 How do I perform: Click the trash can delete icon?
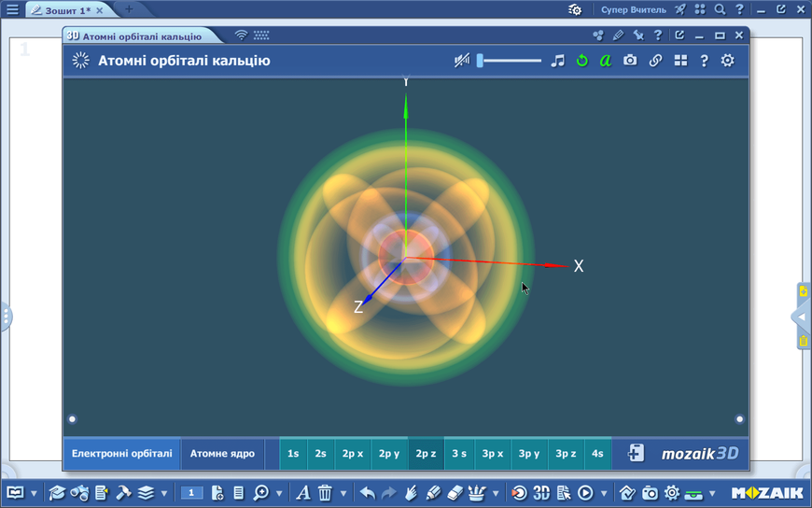pos(325,492)
